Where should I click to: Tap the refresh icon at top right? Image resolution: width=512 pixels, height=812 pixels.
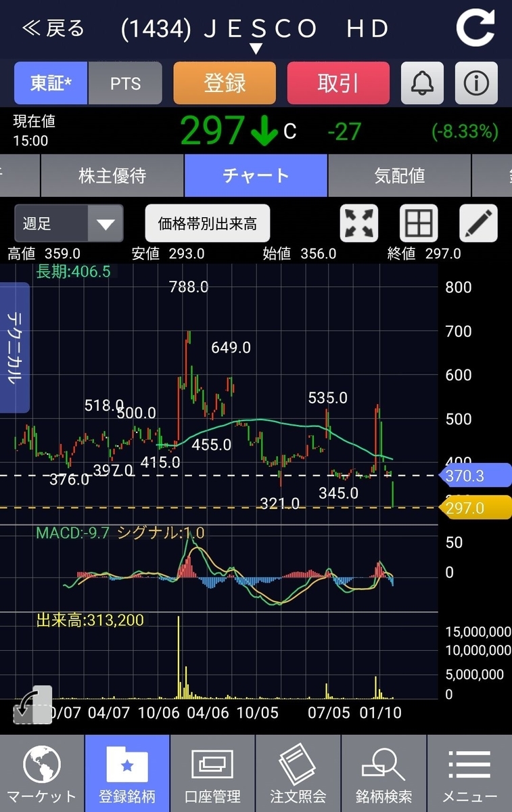(475, 28)
